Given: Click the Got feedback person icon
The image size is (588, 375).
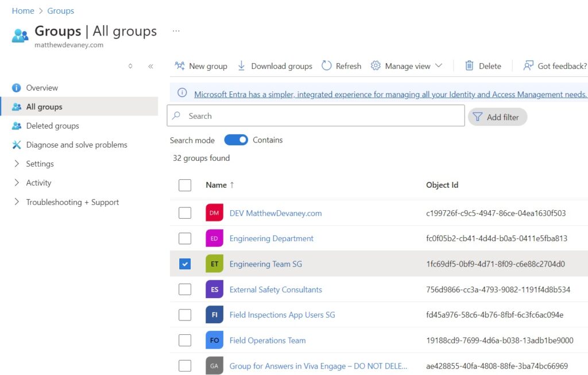Looking at the screenshot, I should click(x=528, y=65).
